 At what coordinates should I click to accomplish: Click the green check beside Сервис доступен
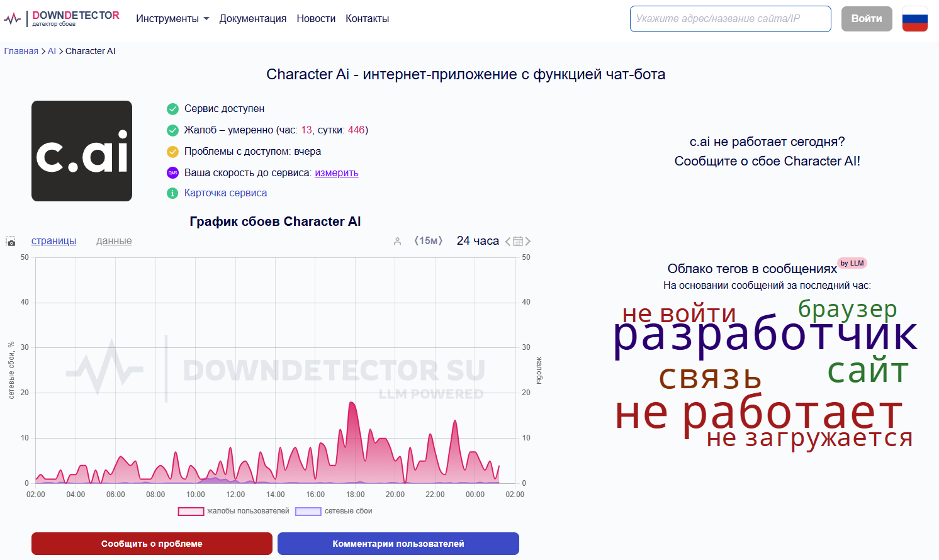172,109
